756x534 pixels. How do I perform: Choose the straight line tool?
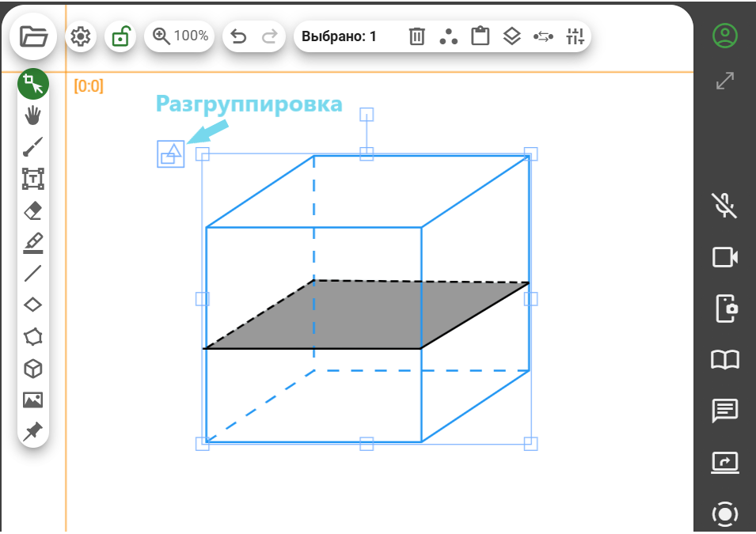click(32, 274)
